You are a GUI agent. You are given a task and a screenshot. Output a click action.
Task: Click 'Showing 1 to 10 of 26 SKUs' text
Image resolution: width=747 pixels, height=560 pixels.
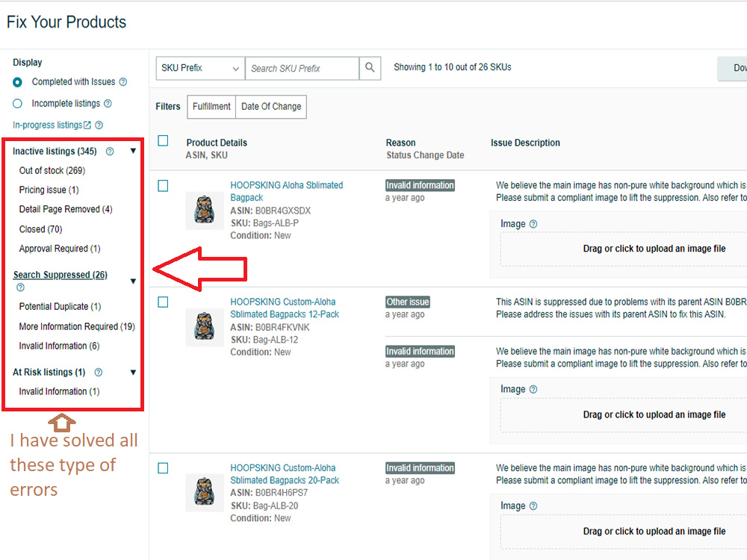pyautogui.click(x=452, y=67)
